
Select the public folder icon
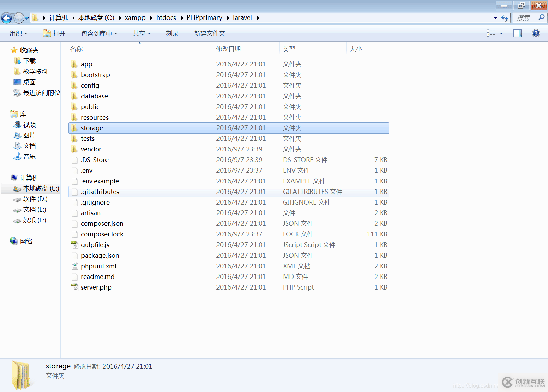pos(74,107)
